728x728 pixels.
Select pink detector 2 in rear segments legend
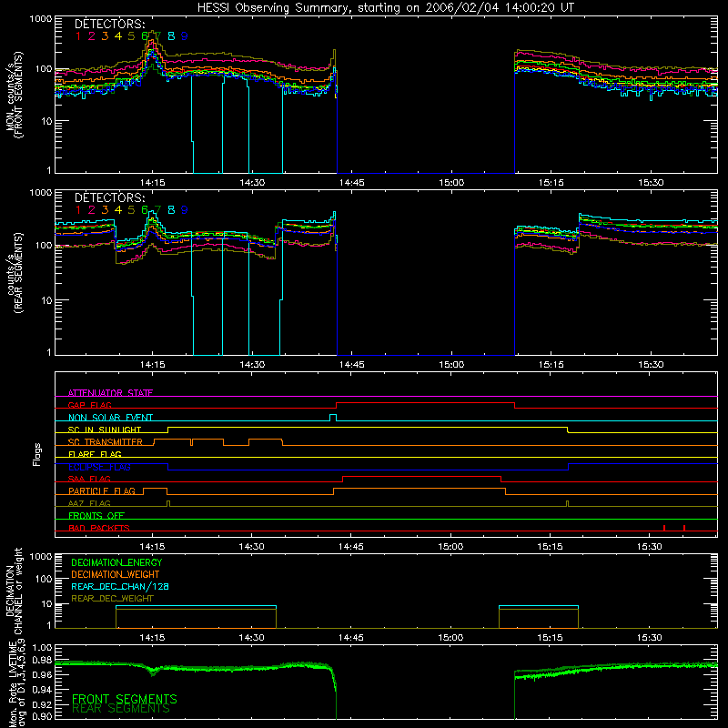pyautogui.click(x=92, y=210)
